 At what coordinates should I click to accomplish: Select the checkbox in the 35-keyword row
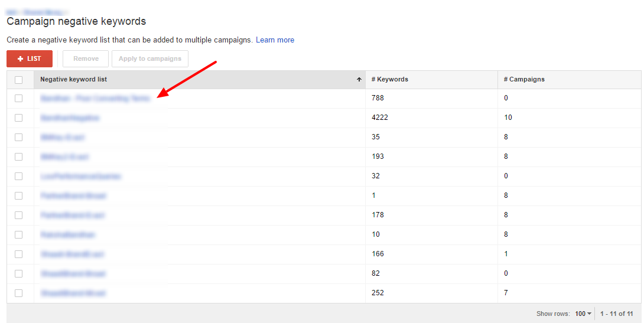[x=18, y=137]
